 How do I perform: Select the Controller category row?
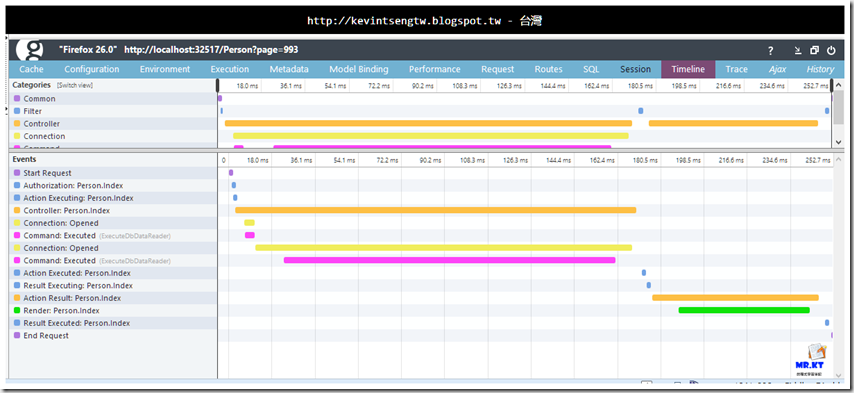click(113, 124)
